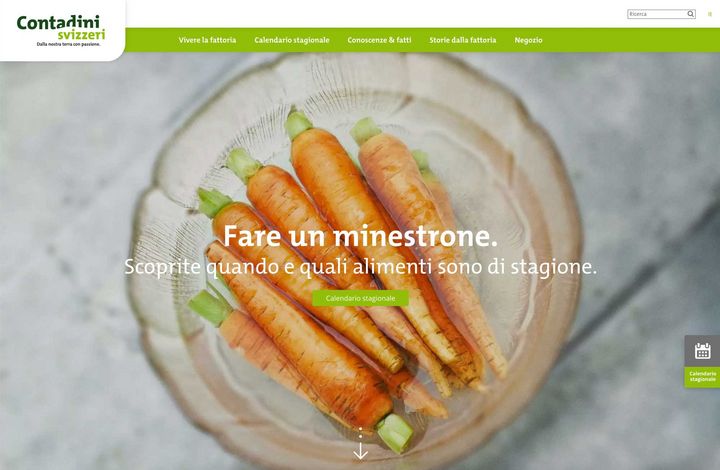Click the Calendario stagionale side tab label
720x470 pixels.
click(x=702, y=377)
